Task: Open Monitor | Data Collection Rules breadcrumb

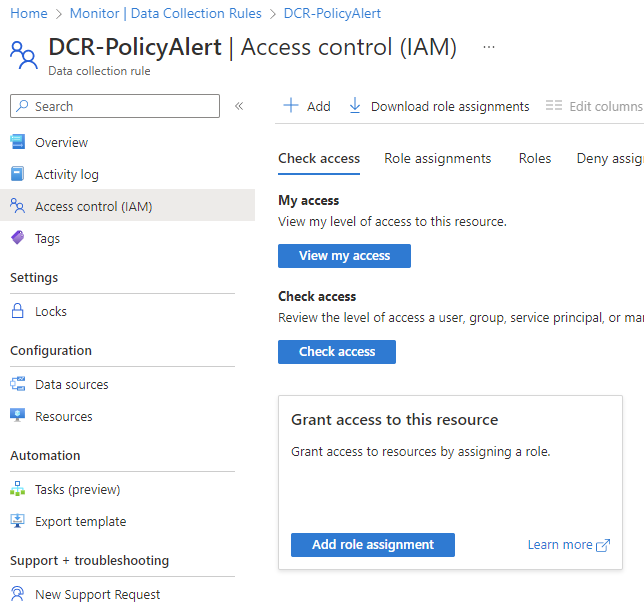Action: tap(166, 14)
